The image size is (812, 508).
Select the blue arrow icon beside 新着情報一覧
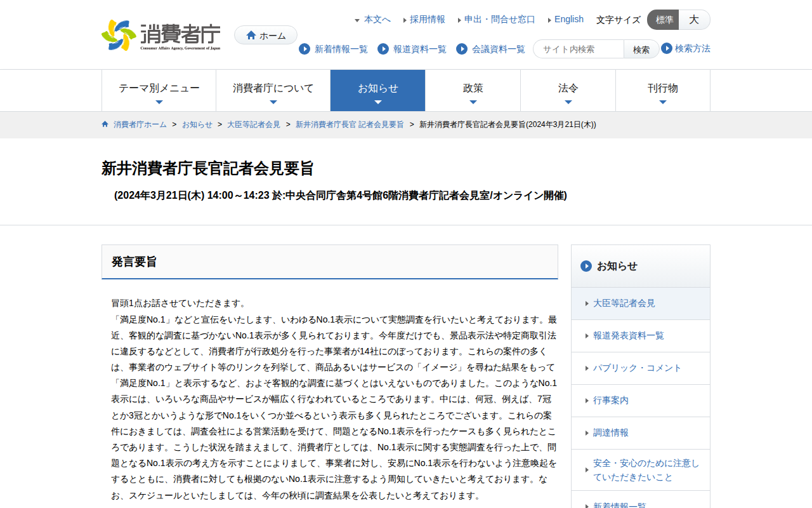coord(304,49)
